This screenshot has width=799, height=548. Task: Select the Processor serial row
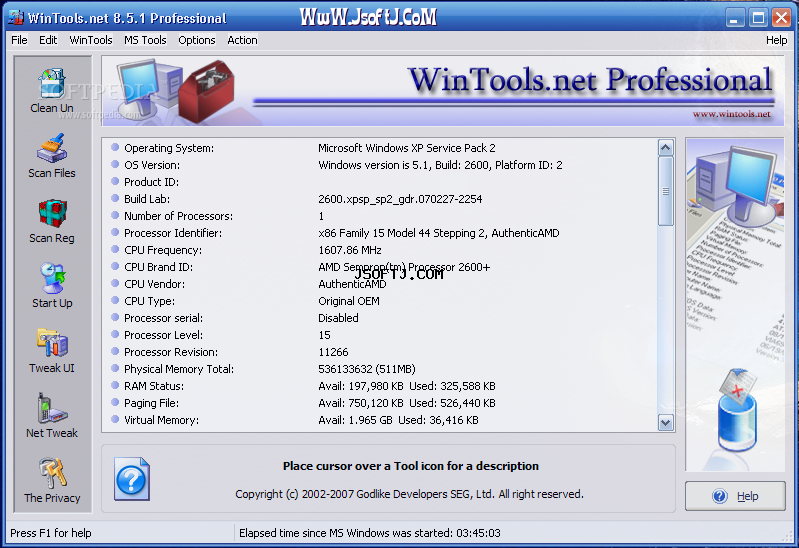coord(381,318)
